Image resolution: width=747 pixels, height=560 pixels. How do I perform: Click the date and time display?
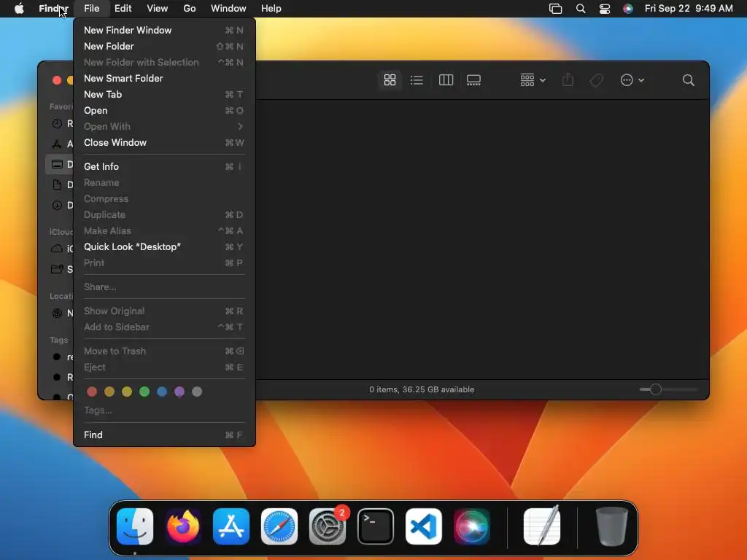[689, 9]
